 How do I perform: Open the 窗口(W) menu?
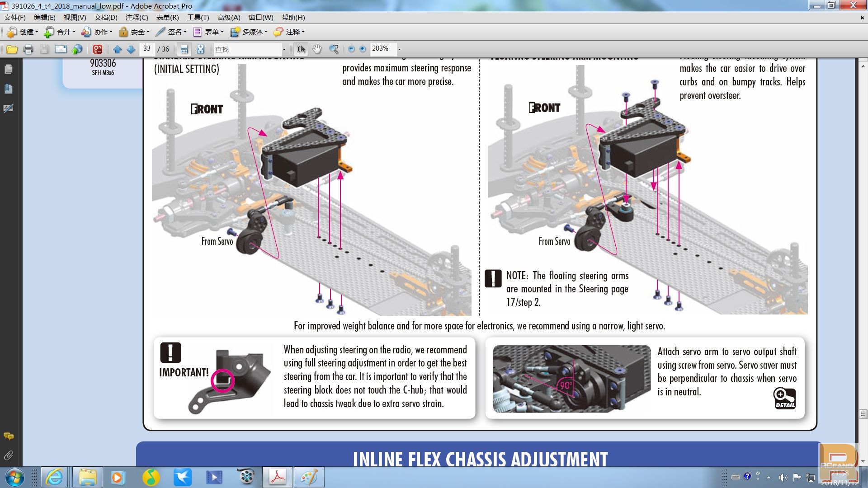pyautogui.click(x=261, y=18)
